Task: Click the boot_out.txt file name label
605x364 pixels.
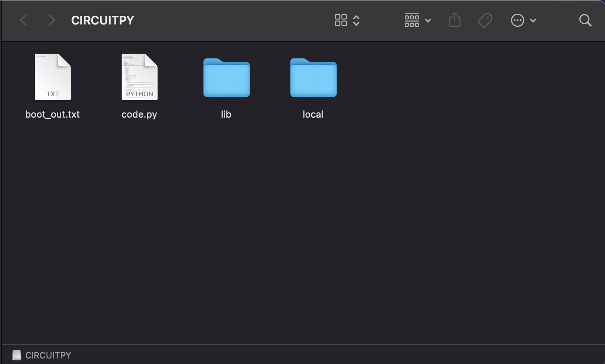Action: [x=53, y=114]
